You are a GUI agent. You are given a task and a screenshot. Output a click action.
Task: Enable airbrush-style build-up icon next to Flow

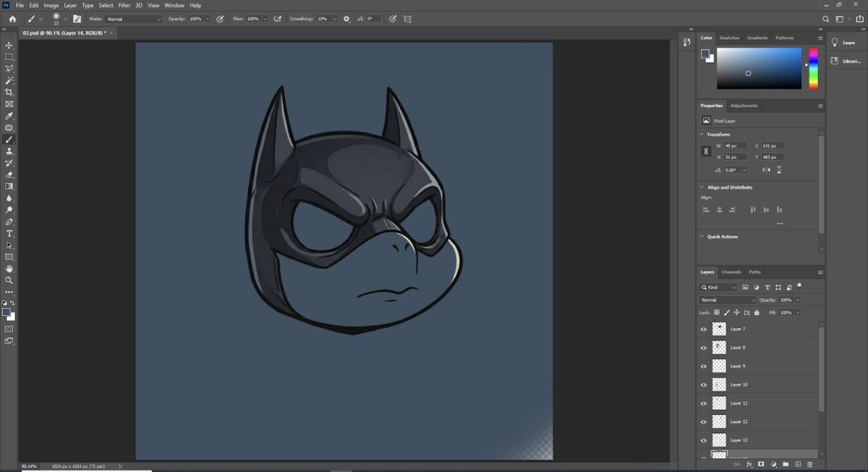pos(277,19)
